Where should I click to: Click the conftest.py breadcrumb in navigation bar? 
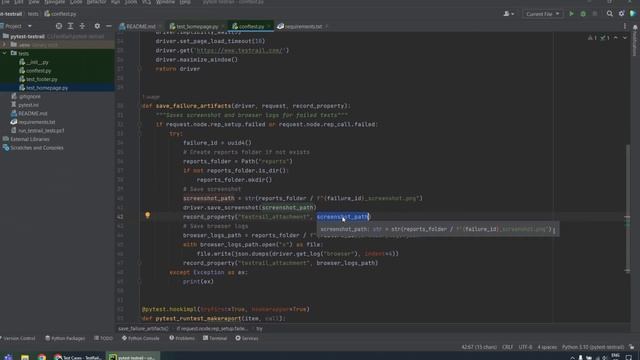coord(60,14)
